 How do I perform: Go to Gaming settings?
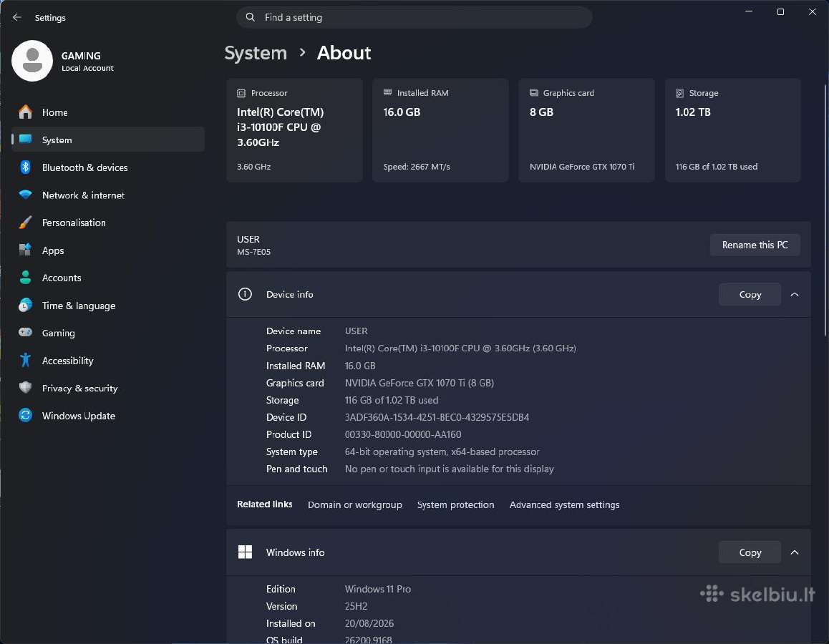pyautogui.click(x=108, y=333)
